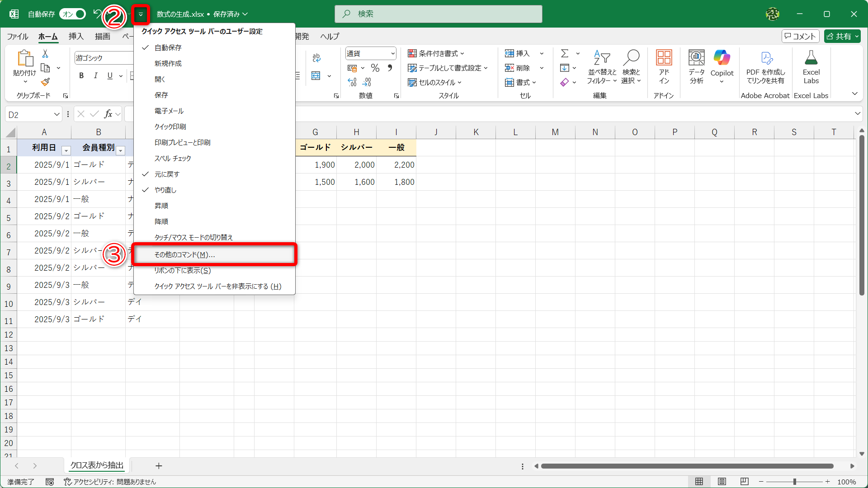Viewport: 868px width, 488px height.
Task: Select その他のコマンド menu entry
Action: 184,254
